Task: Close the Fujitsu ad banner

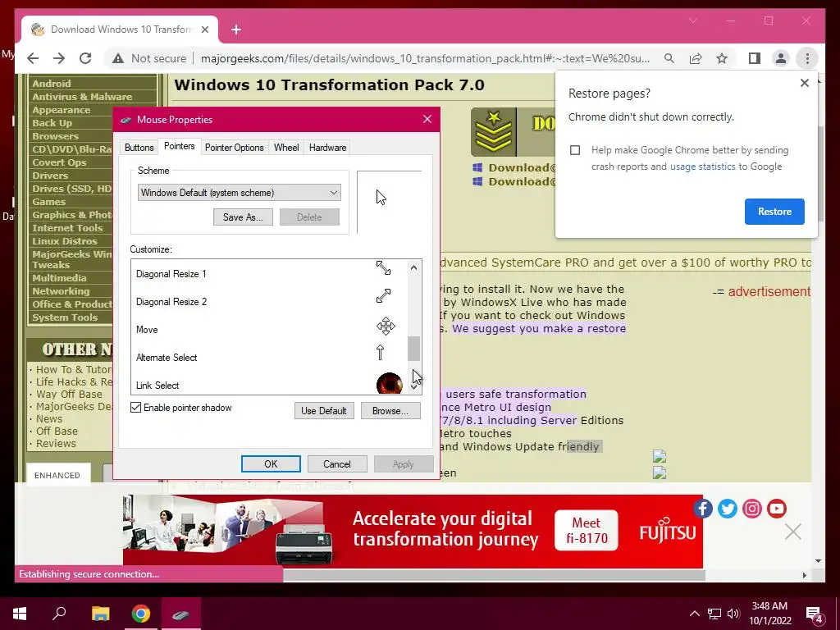Action: point(793,532)
